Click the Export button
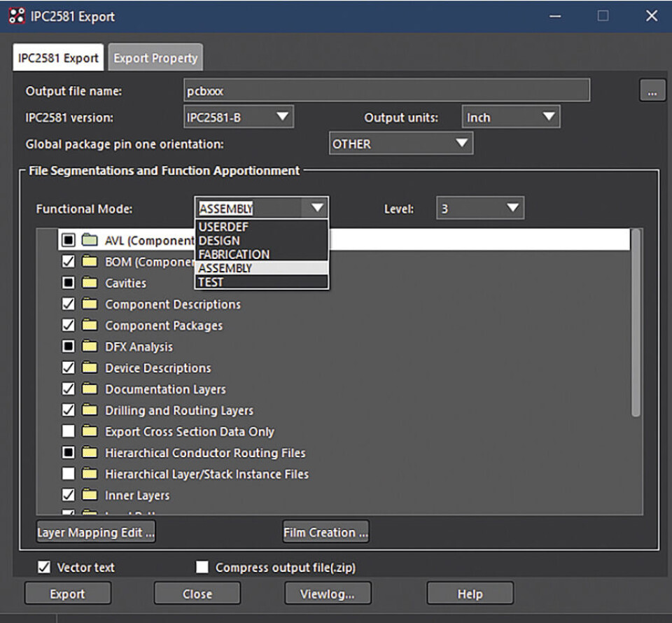The height and width of the screenshot is (623, 672). point(68,594)
